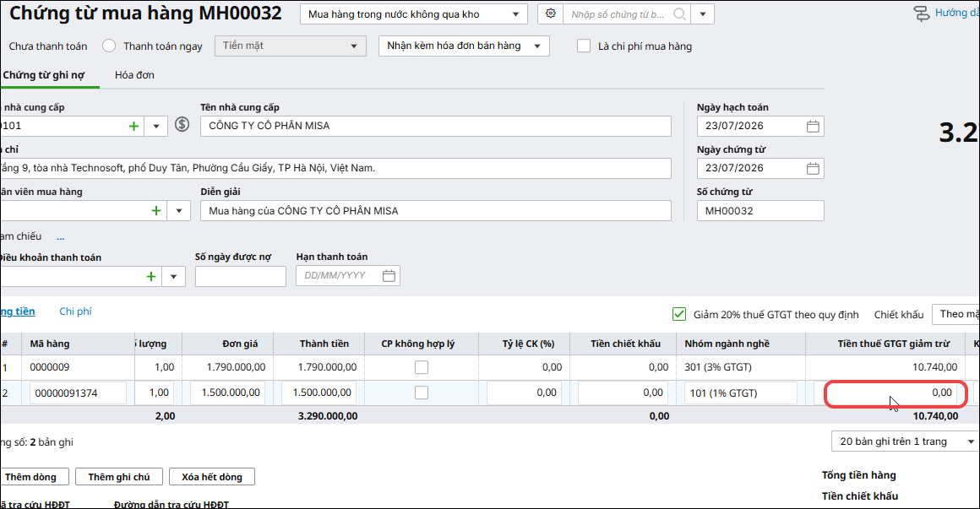Expand purchasing employee dropdown arrow
This screenshot has height=509, width=980.
click(179, 211)
